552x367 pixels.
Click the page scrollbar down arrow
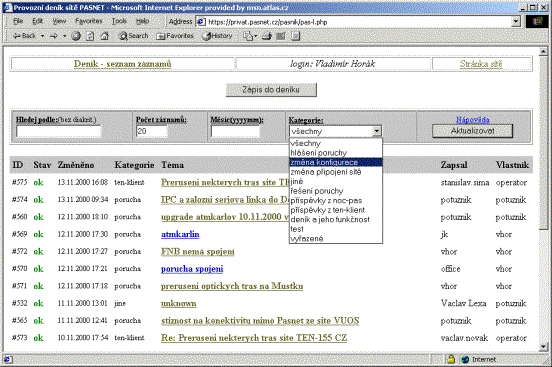tap(543, 347)
